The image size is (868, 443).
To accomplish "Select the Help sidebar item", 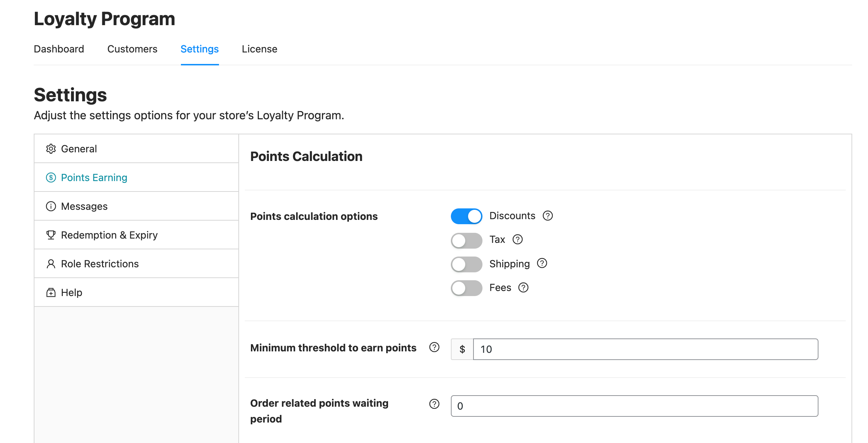I will pyautogui.click(x=71, y=292).
